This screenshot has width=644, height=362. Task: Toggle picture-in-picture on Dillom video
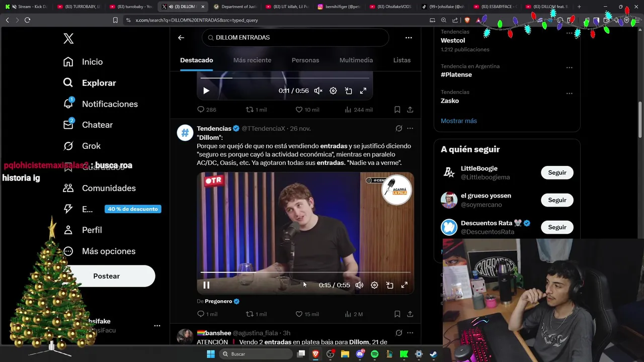click(x=389, y=285)
